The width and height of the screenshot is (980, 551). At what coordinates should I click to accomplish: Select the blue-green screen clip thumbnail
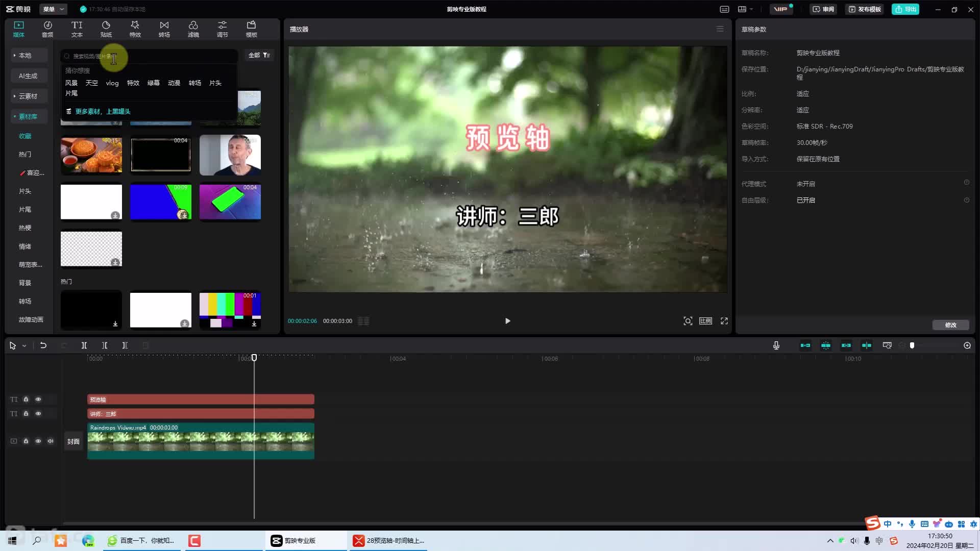click(x=161, y=202)
